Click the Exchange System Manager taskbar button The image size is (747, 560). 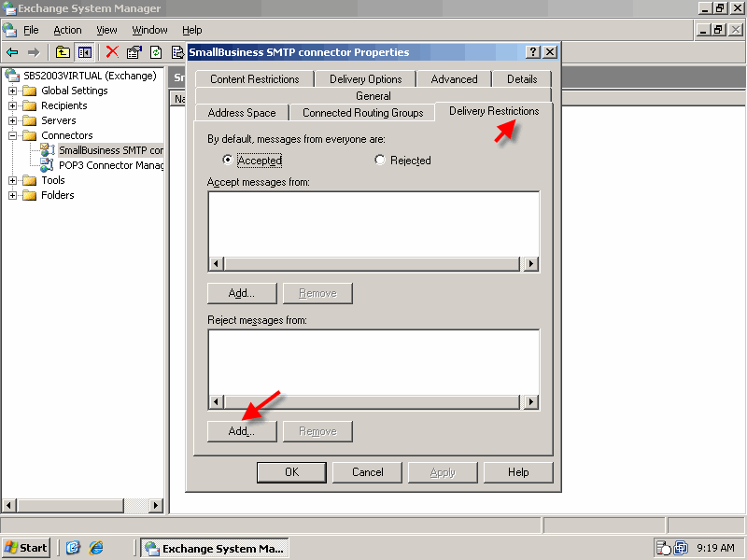pos(215,548)
